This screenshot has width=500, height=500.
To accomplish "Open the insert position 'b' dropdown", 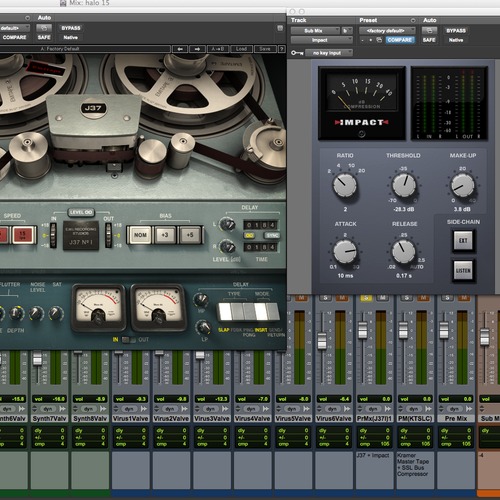I will tap(347, 31).
